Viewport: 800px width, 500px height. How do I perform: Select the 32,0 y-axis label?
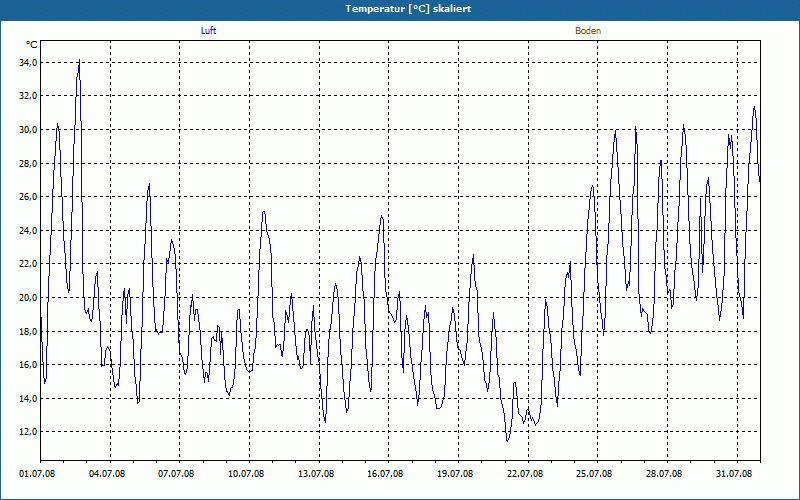click(x=27, y=96)
